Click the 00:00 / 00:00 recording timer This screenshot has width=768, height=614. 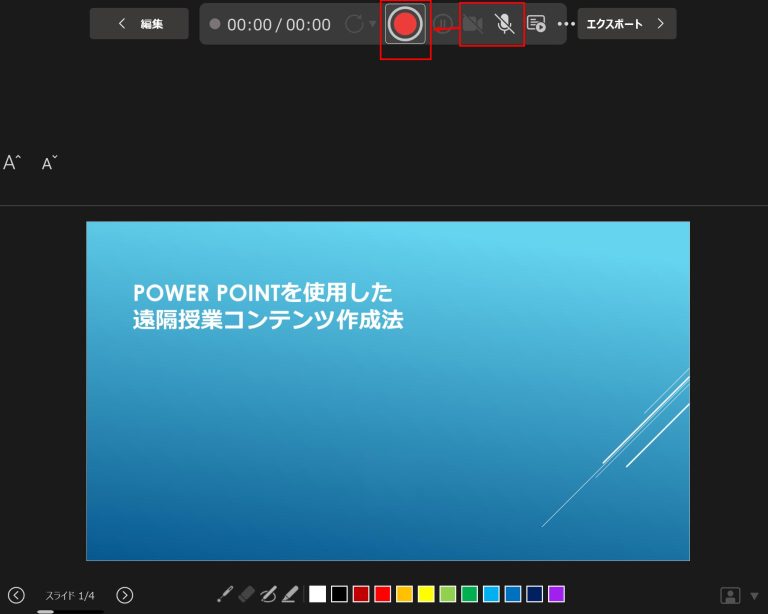pos(279,24)
